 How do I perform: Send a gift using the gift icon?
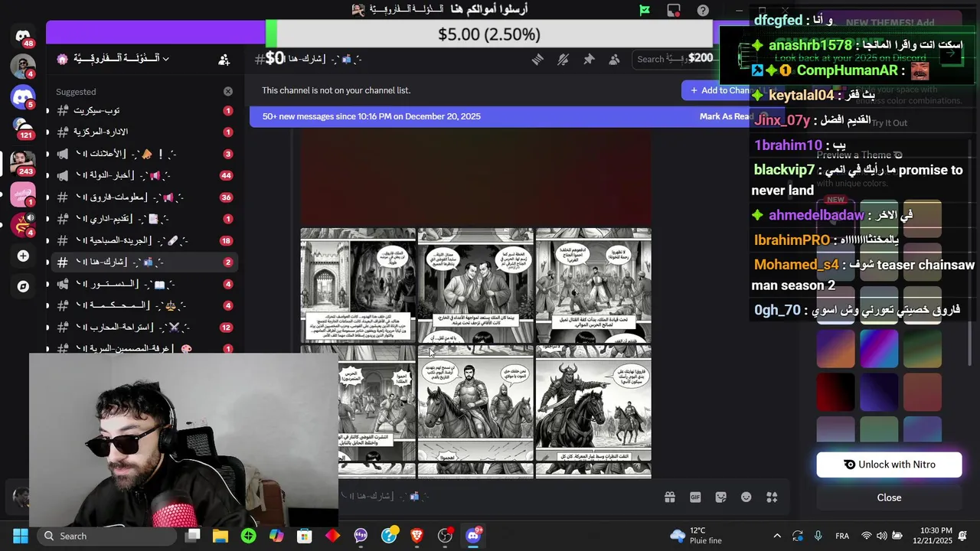670,497
